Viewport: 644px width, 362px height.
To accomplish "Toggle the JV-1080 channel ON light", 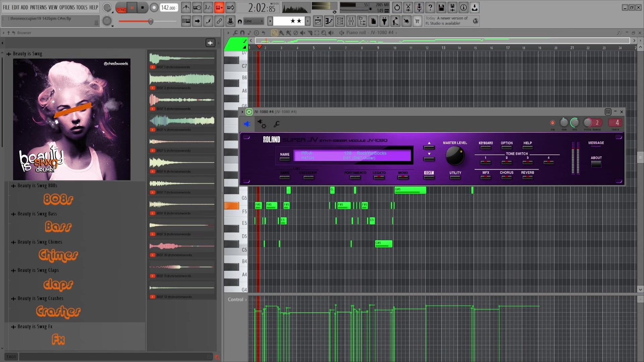I will pos(552,123).
